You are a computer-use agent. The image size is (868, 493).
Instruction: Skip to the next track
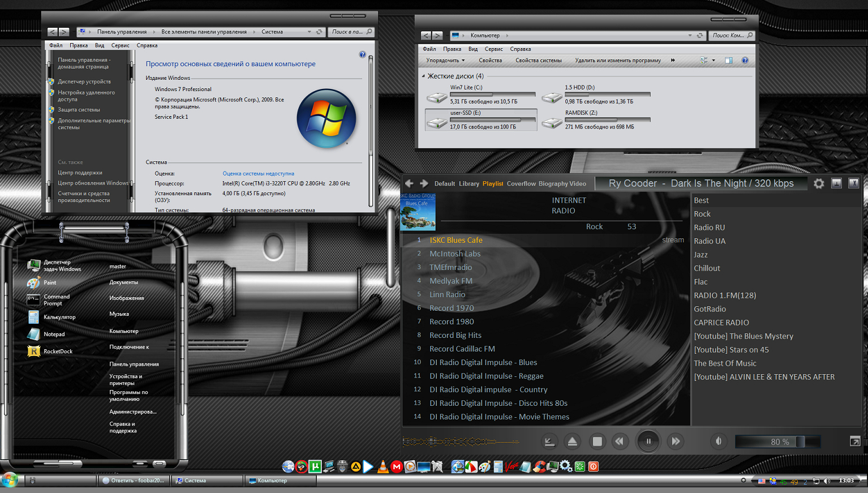[675, 441]
